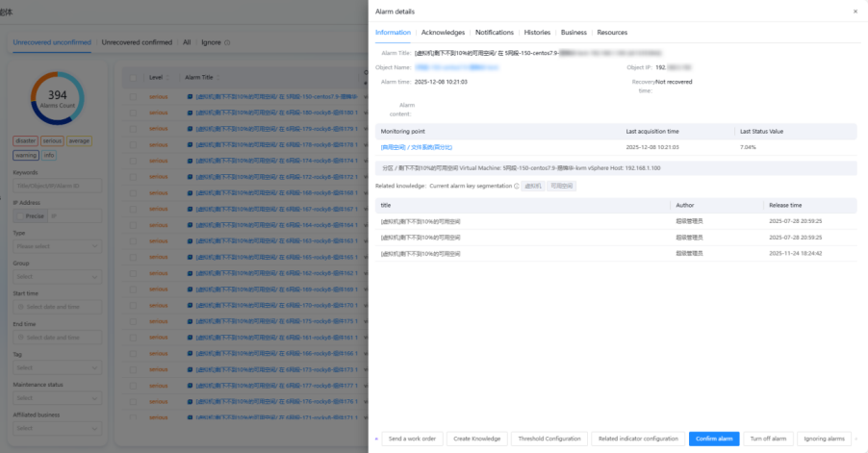The width and height of the screenshot is (868, 453).
Task: Open the monitoring point link in table
Action: (416, 147)
